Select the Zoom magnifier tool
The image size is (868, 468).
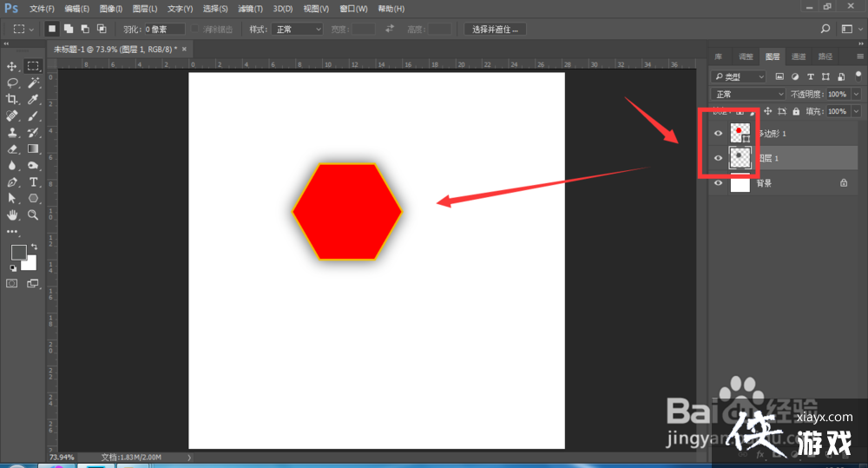click(x=33, y=214)
